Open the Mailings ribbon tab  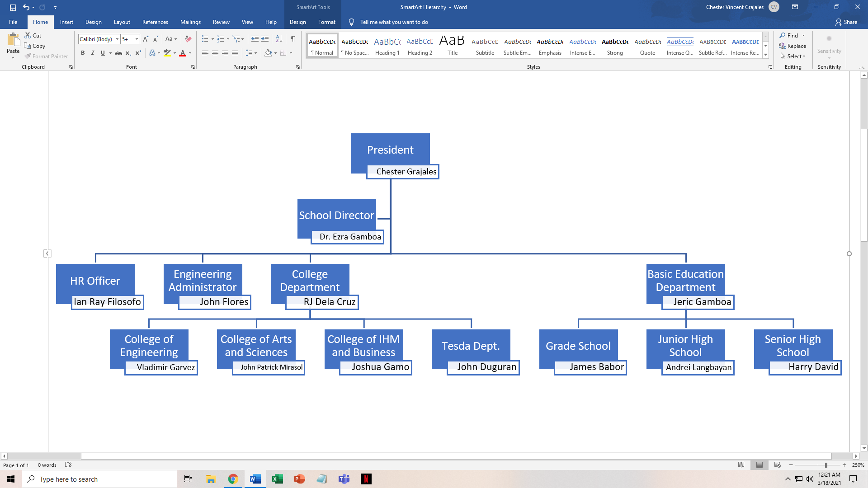point(190,22)
